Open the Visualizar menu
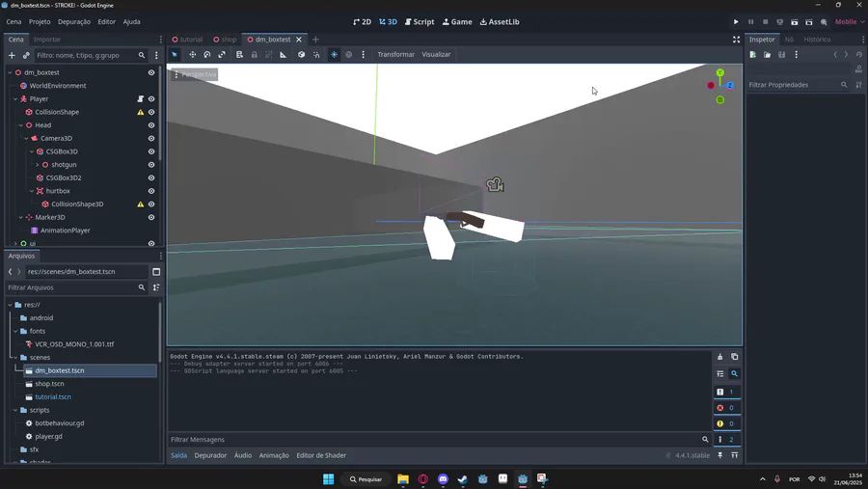 (436, 54)
